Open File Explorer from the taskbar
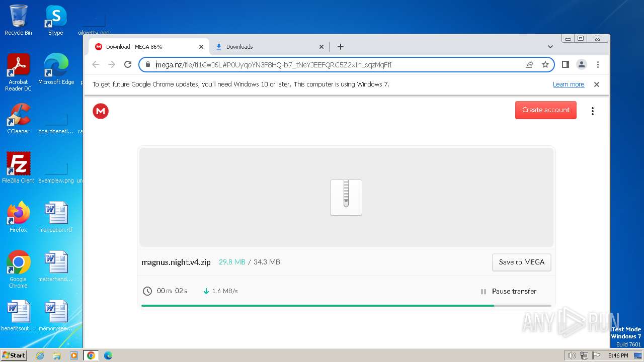This screenshot has width=644, height=362. click(x=57, y=355)
